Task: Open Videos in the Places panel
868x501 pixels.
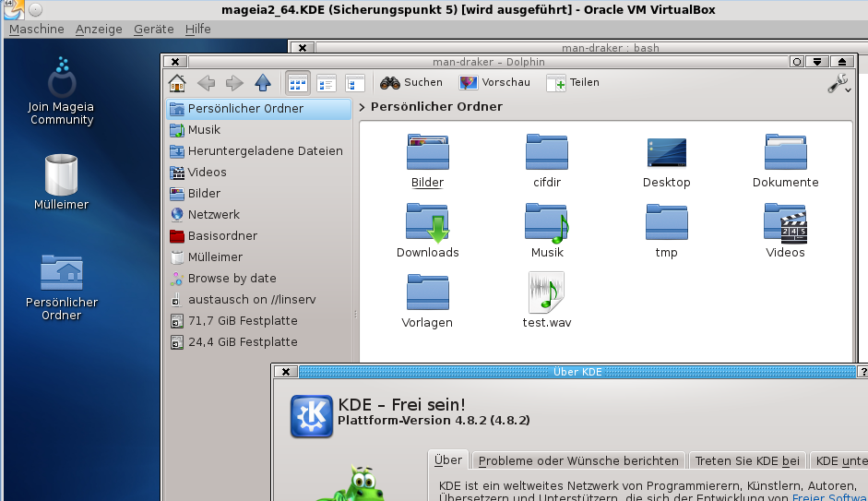Action: click(258, 173)
